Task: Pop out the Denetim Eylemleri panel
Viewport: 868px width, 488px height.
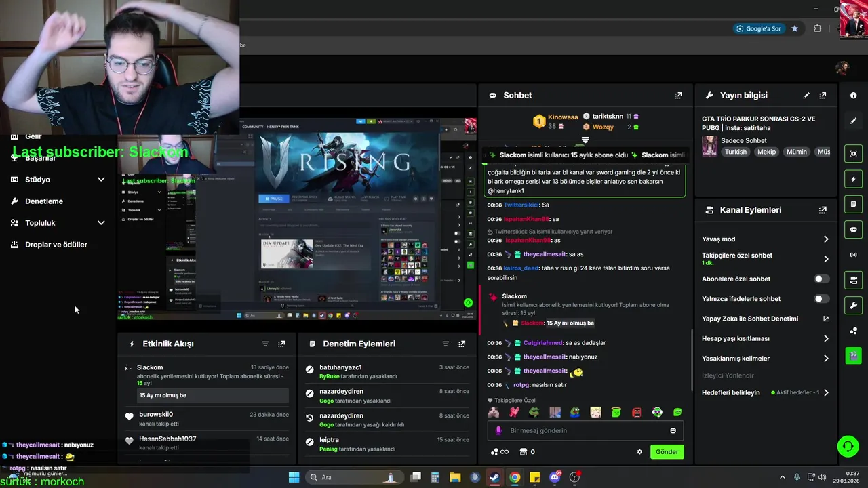Action: [x=462, y=344]
